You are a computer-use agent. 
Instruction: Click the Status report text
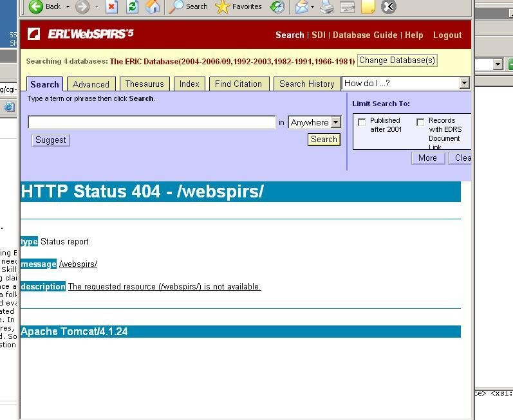64,242
